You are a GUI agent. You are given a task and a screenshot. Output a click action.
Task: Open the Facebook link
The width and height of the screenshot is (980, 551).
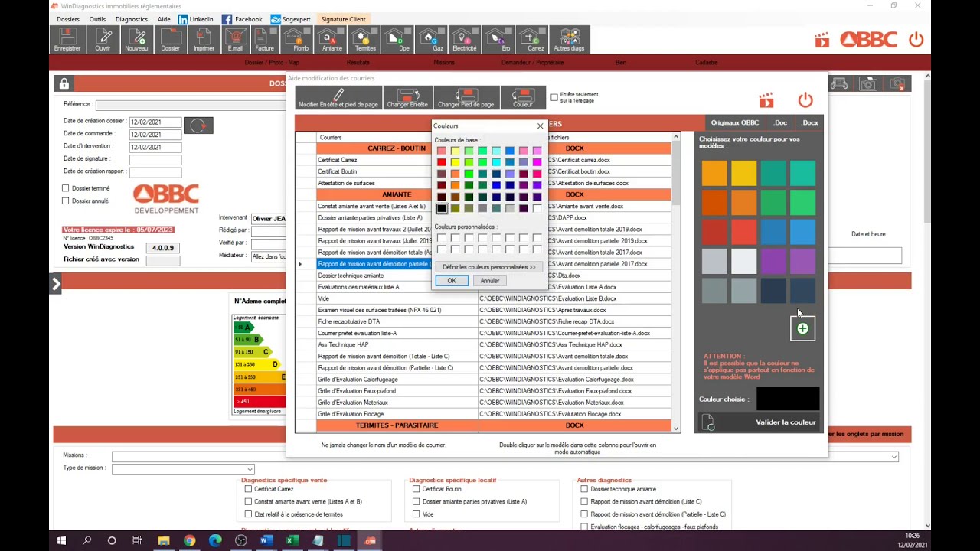point(242,19)
